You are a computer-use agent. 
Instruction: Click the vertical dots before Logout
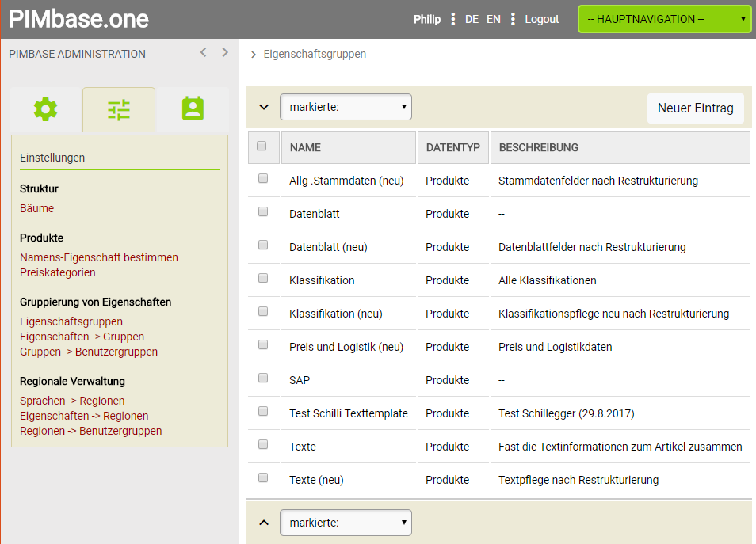513,19
